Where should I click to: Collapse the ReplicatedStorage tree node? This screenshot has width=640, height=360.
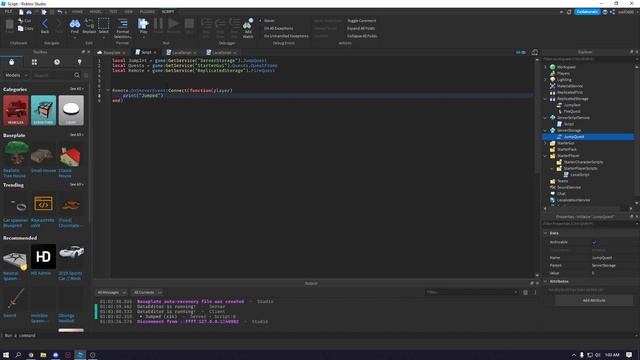point(545,99)
